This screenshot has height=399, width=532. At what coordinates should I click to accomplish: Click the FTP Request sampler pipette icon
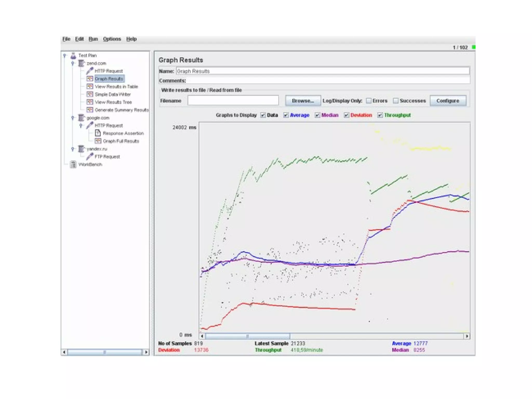pos(90,156)
